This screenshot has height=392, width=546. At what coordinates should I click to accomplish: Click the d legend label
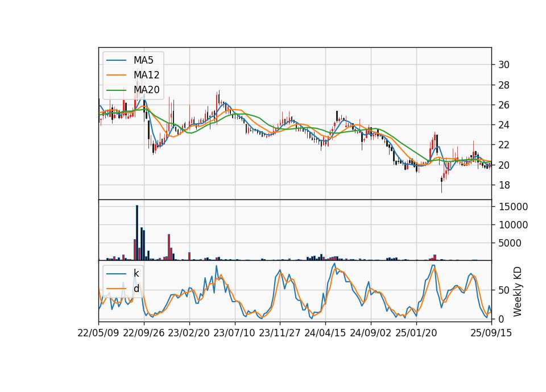point(136,289)
